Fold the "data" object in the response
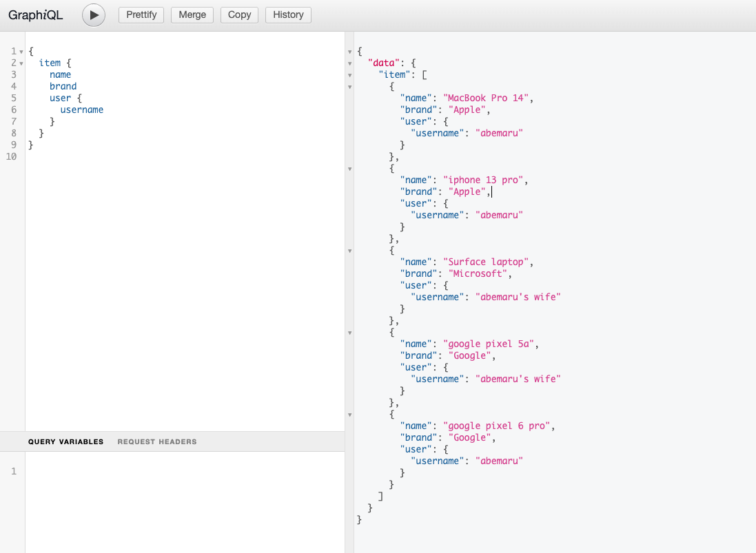 pyautogui.click(x=350, y=63)
